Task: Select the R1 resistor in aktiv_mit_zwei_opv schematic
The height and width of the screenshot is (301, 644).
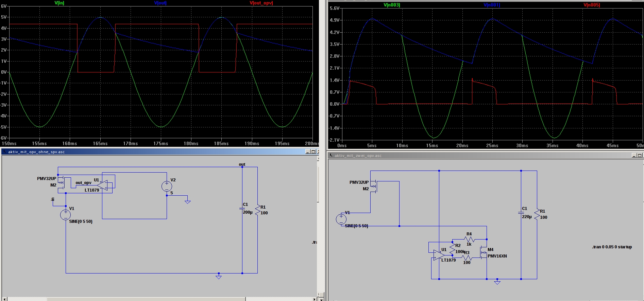Action: (537, 214)
